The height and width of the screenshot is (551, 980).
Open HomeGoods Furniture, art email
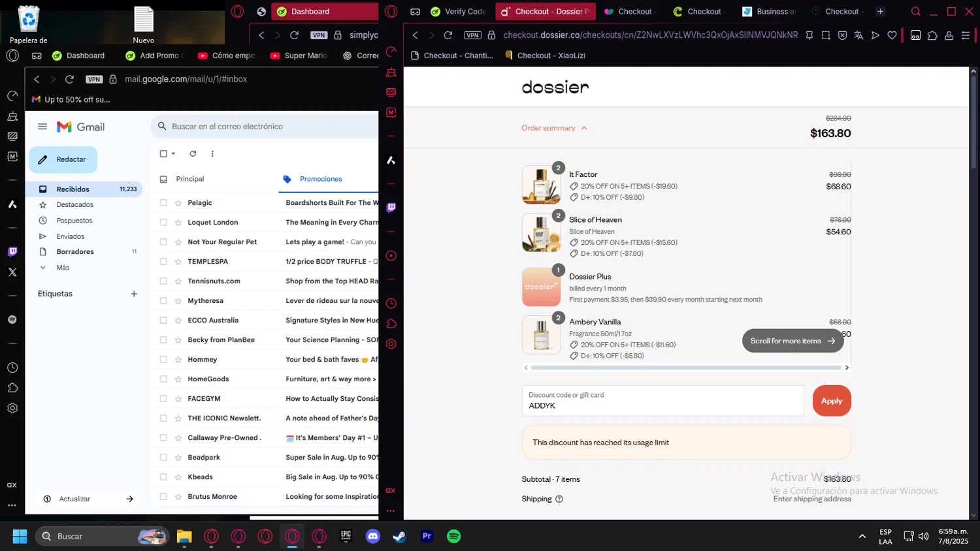pyautogui.click(x=331, y=379)
